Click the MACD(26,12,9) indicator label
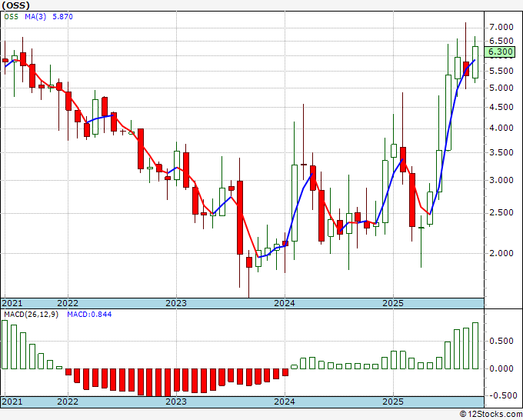 point(31,315)
